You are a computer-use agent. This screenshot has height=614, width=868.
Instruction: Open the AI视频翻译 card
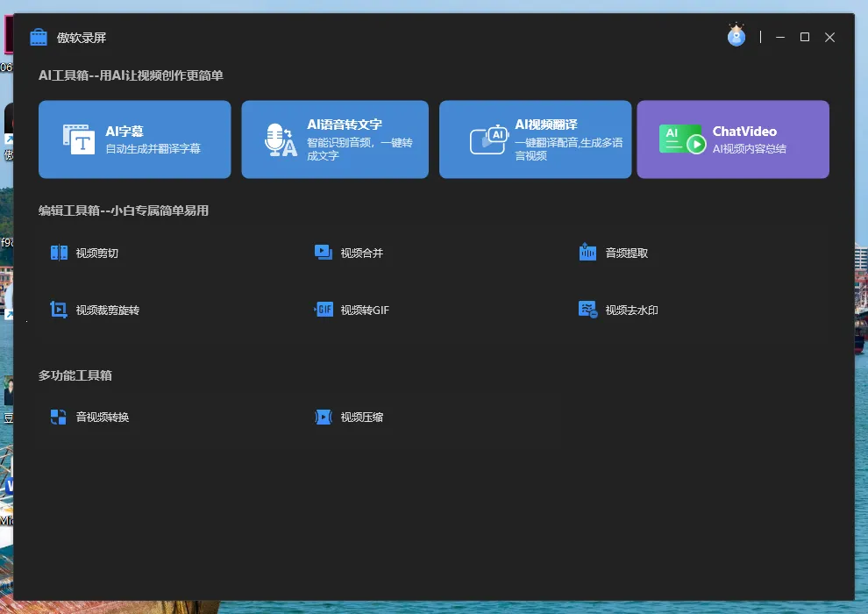(x=536, y=139)
